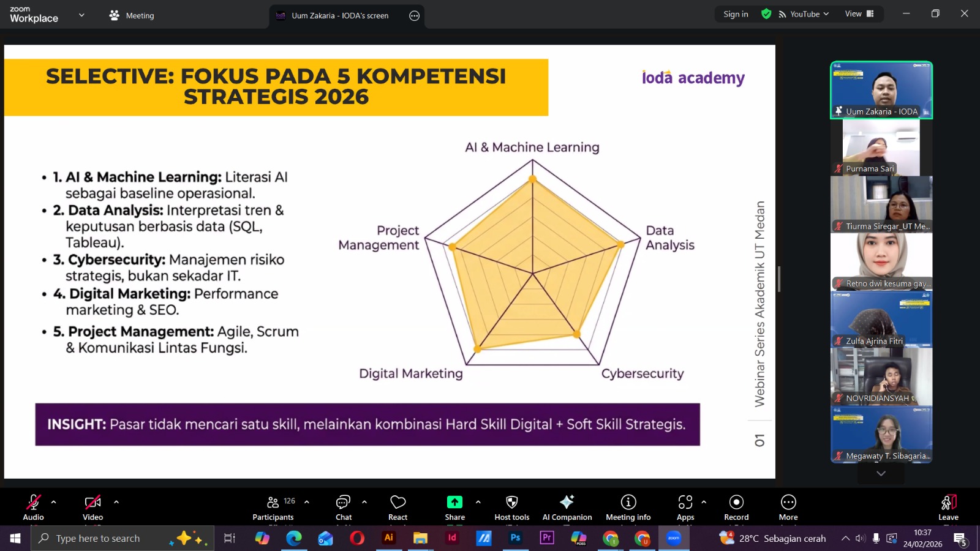Show more participants with the down chevron
This screenshot has width=980, height=551.
(881, 473)
